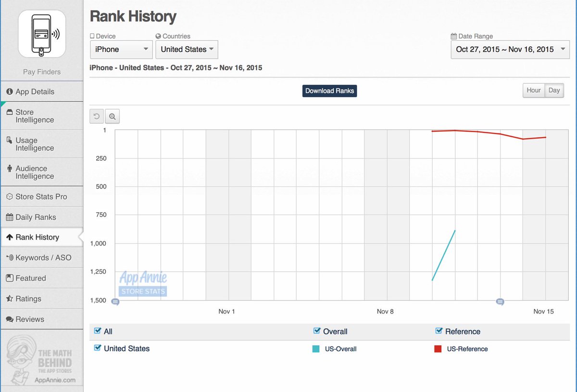Toggle the Reference checkbox
577x392 pixels.
pos(439,331)
